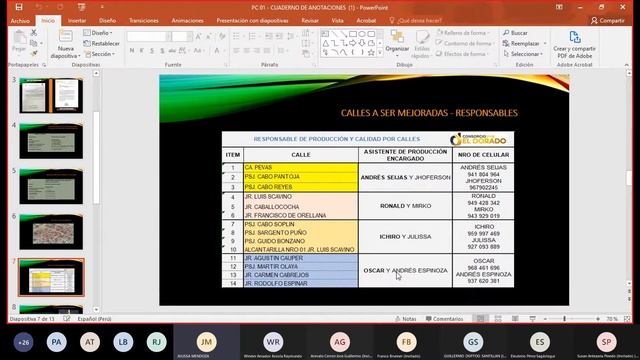The height and width of the screenshot is (360, 640).
Task: Insert a Nueva diapositiva slide
Action: tap(65, 44)
